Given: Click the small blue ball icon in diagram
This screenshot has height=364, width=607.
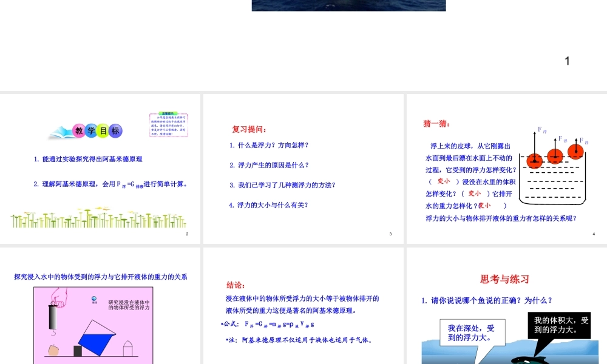Looking at the screenshot, I should pyautogui.click(x=94, y=298).
